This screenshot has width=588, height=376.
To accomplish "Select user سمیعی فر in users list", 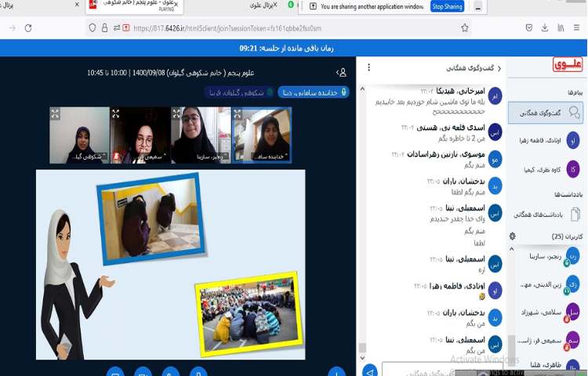I will click(x=549, y=341).
